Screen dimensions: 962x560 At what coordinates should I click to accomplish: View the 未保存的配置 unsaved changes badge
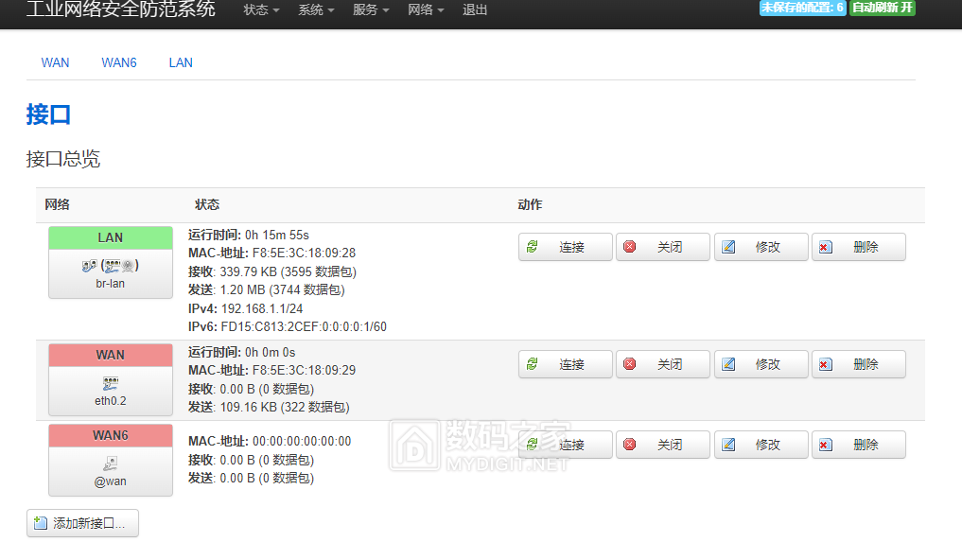click(802, 9)
